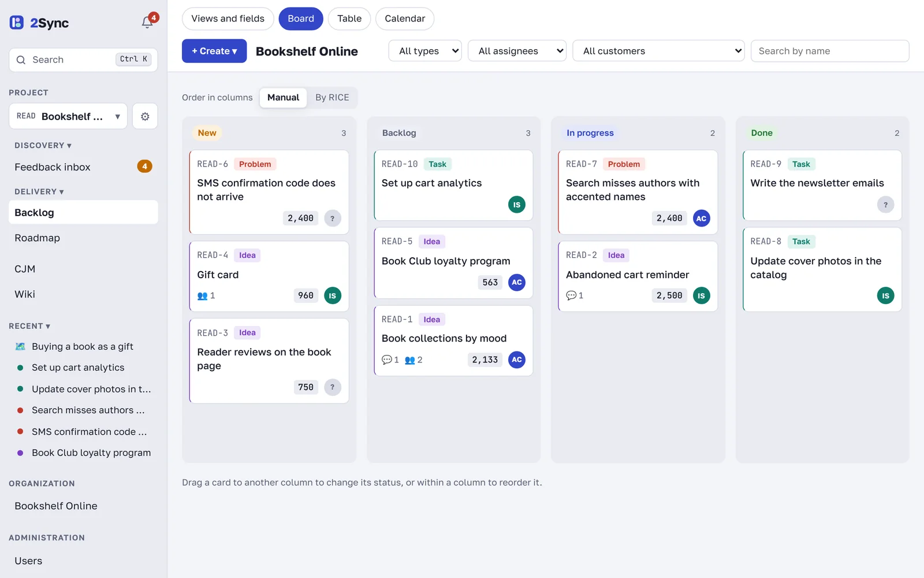This screenshot has height=578, width=924.
Task: Click the customers icon on Gift card
Action: click(202, 296)
